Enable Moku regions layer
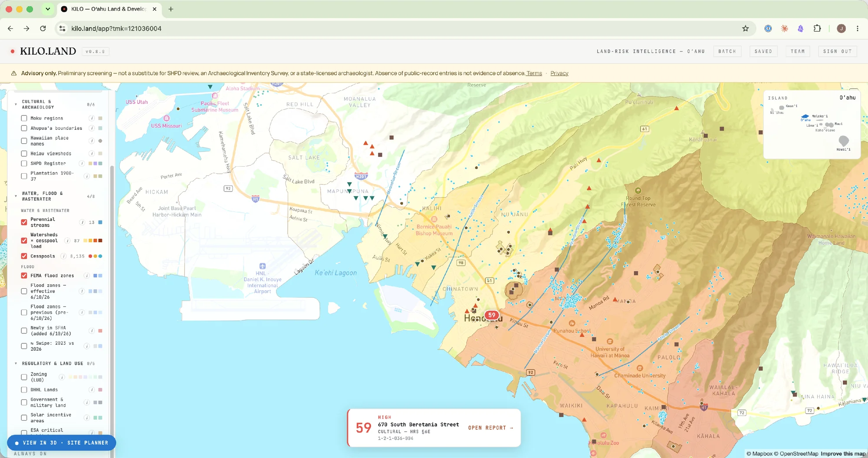The height and width of the screenshot is (458, 868). pyautogui.click(x=24, y=118)
